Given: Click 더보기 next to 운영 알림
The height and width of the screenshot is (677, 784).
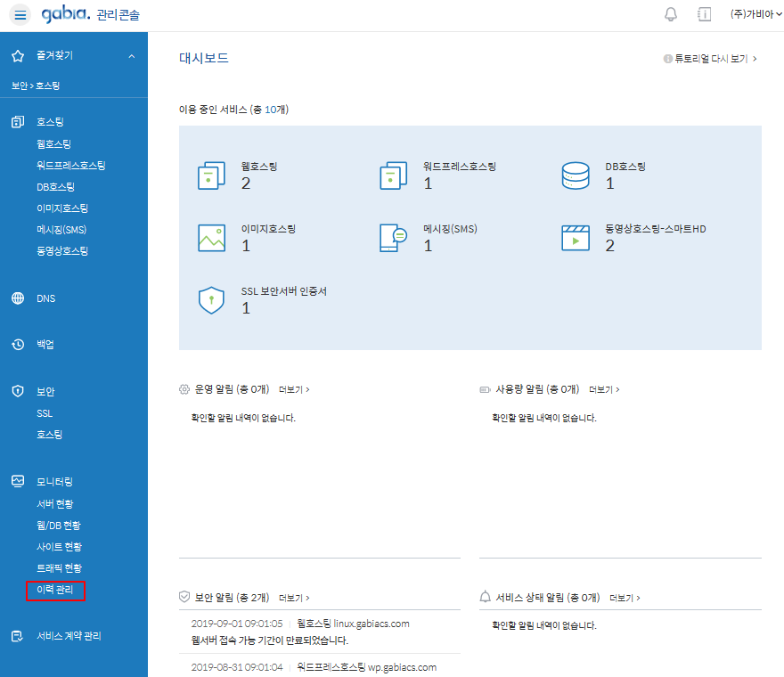Looking at the screenshot, I should (x=294, y=389).
